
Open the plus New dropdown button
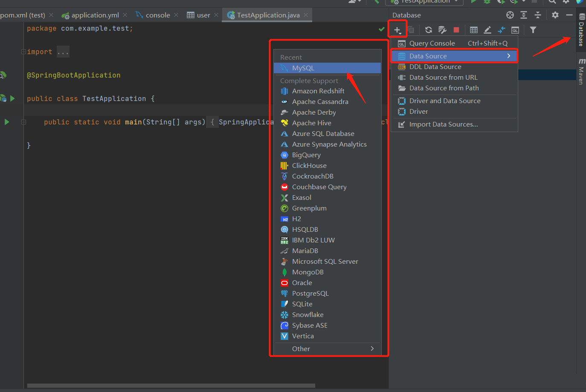[x=397, y=30]
